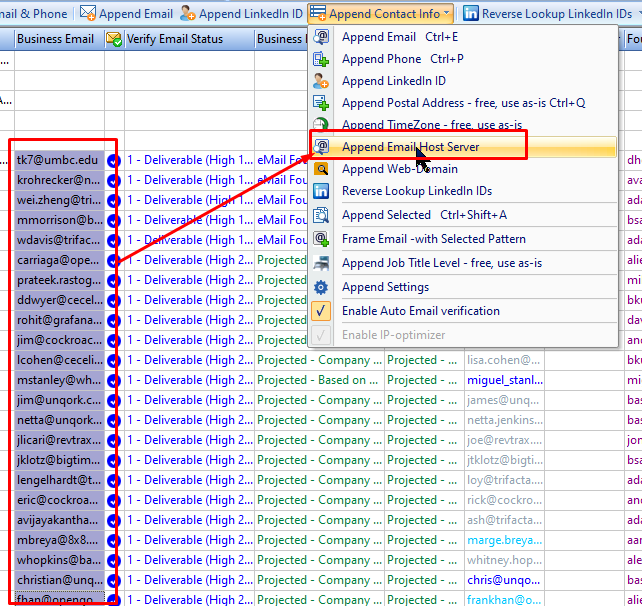This screenshot has width=642, height=606.
Task: Choose Append Job Title Level menu entry
Action: click(463, 263)
